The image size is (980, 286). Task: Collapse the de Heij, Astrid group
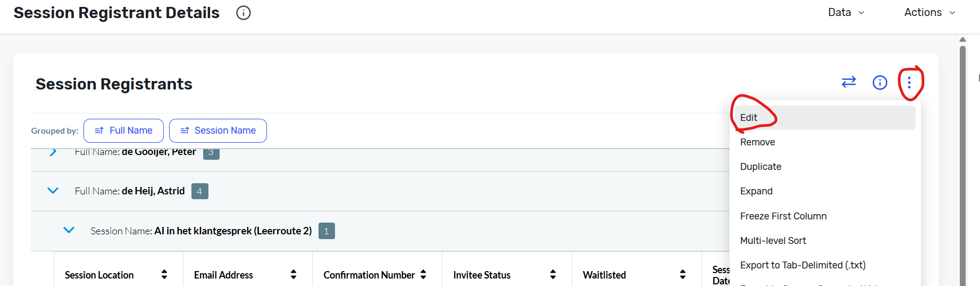point(53,191)
